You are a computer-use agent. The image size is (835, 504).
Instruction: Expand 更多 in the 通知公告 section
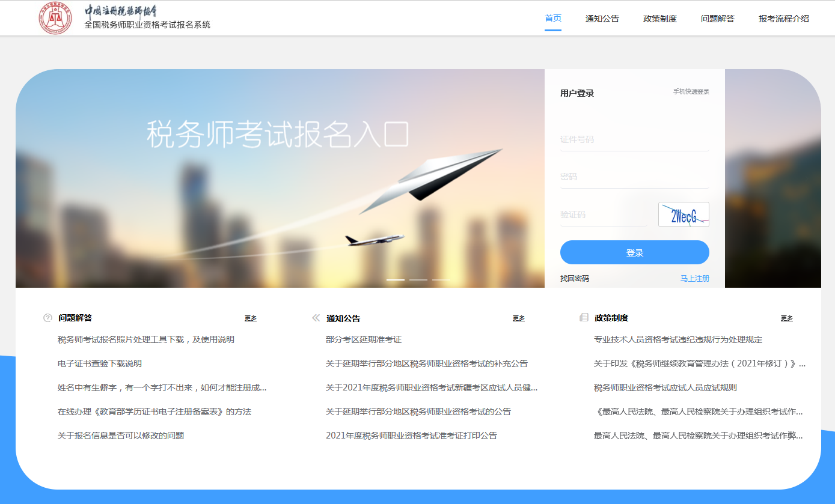(x=518, y=318)
